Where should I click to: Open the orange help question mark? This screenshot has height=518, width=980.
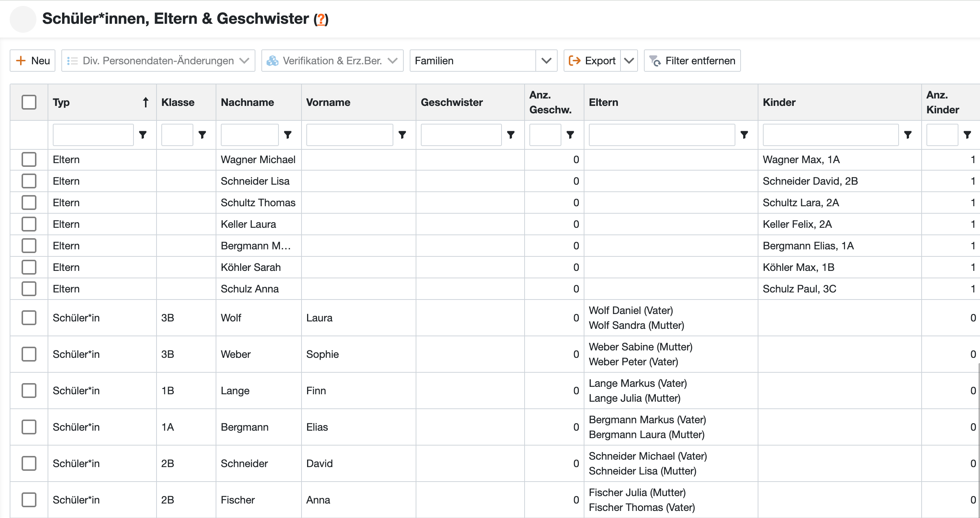[321, 19]
